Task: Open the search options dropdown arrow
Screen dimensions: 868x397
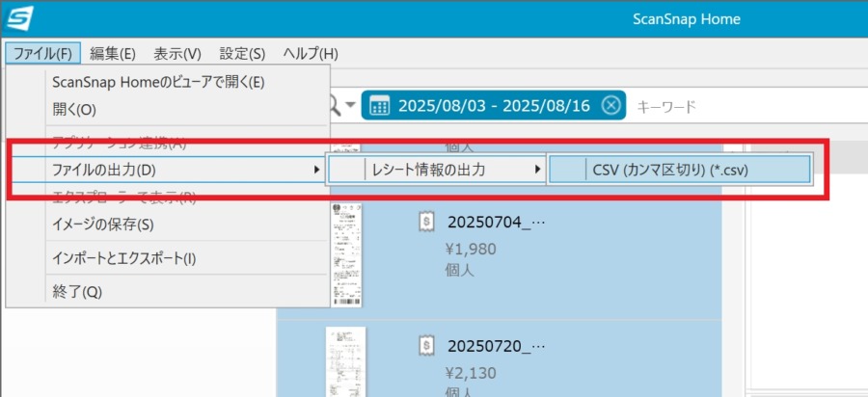Action: [x=350, y=105]
